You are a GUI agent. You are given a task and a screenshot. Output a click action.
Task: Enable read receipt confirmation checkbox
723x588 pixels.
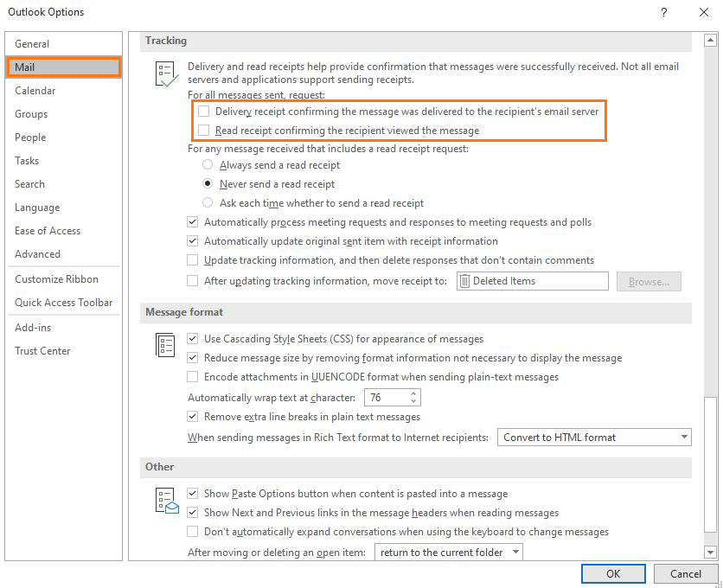point(203,131)
